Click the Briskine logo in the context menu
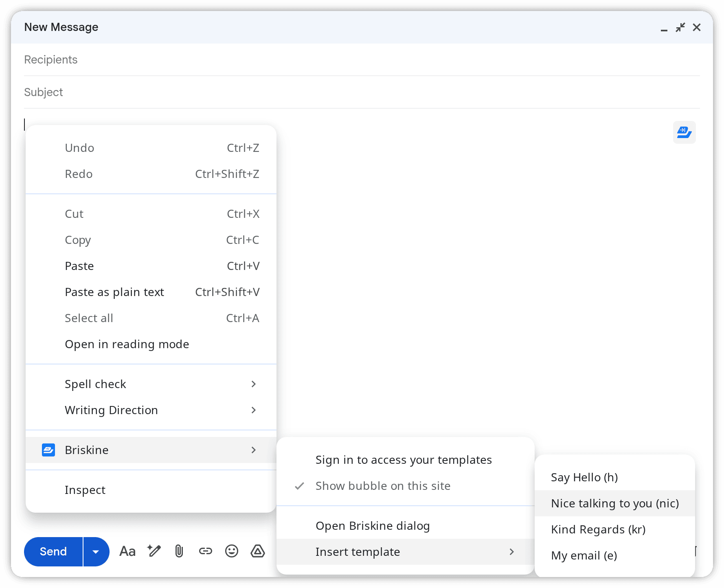Image resolution: width=724 pixels, height=588 pixels. pyautogui.click(x=48, y=450)
